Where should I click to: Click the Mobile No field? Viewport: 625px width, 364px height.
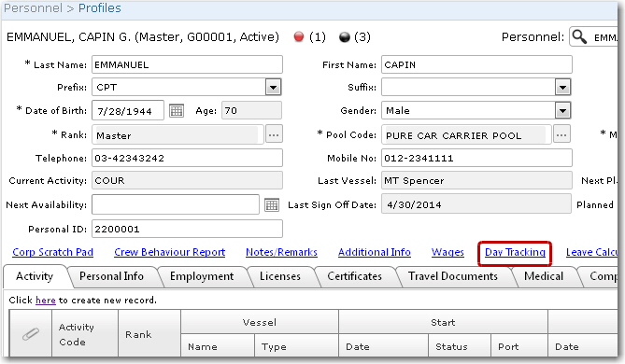coord(476,158)
